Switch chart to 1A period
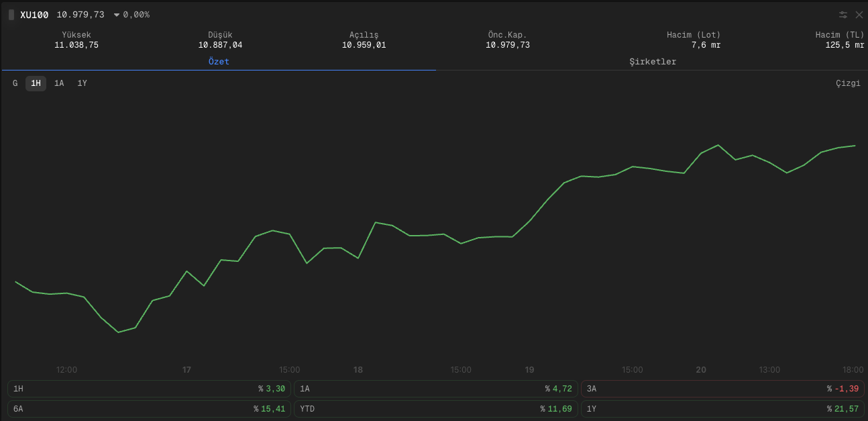The width and height of the screenshot is (868, 421). [x=59, y=83]
